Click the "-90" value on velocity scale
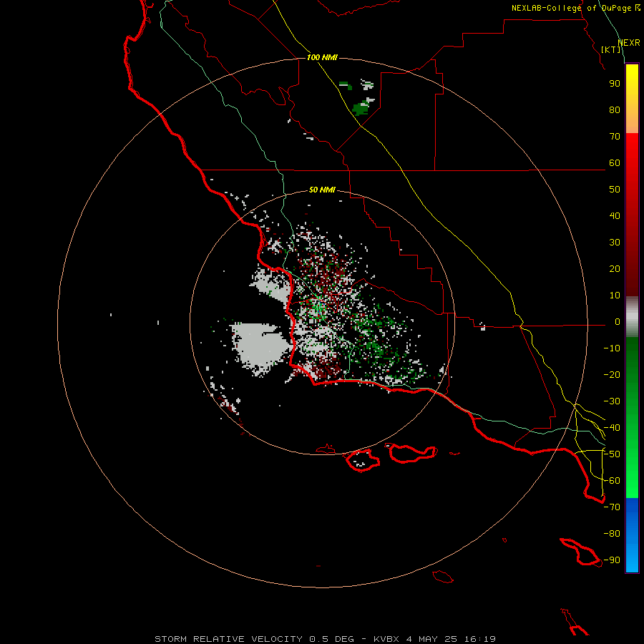This screenshot has width=644, height=644. click(x=612, y=560)
